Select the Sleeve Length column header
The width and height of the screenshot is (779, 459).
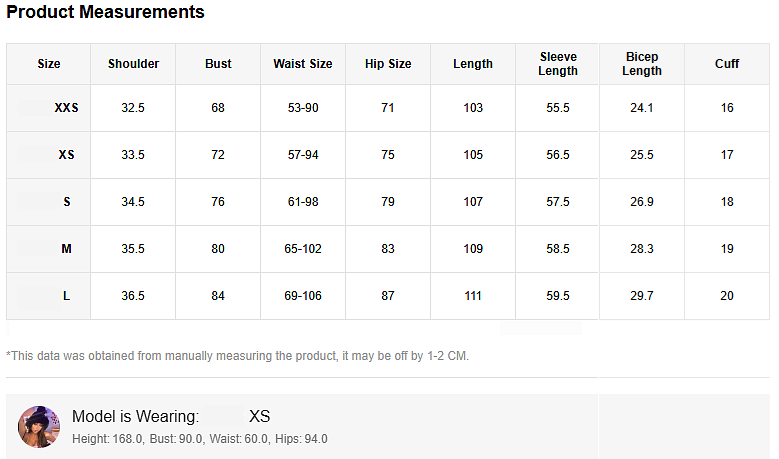pos(558,64)
